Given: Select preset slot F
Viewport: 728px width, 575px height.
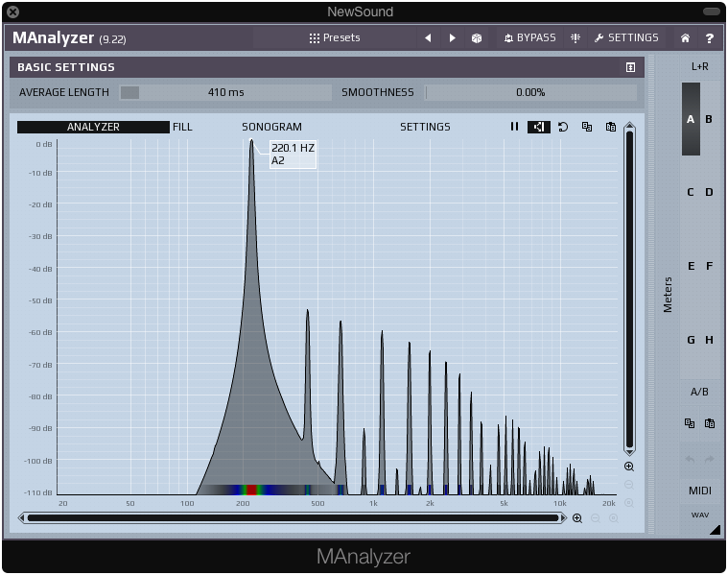Looking at the screenshot, I should 709,266.
